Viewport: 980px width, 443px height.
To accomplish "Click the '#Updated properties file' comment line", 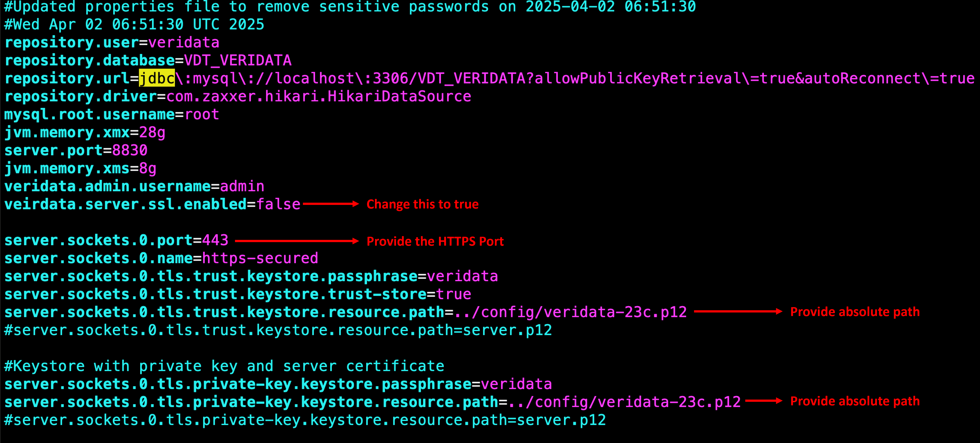I will click(x=350, y=7).
